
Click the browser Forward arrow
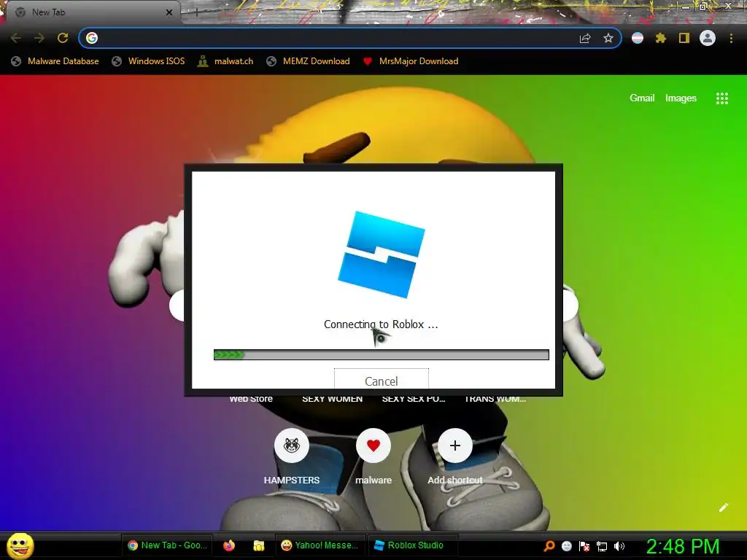tap(39, 38)
